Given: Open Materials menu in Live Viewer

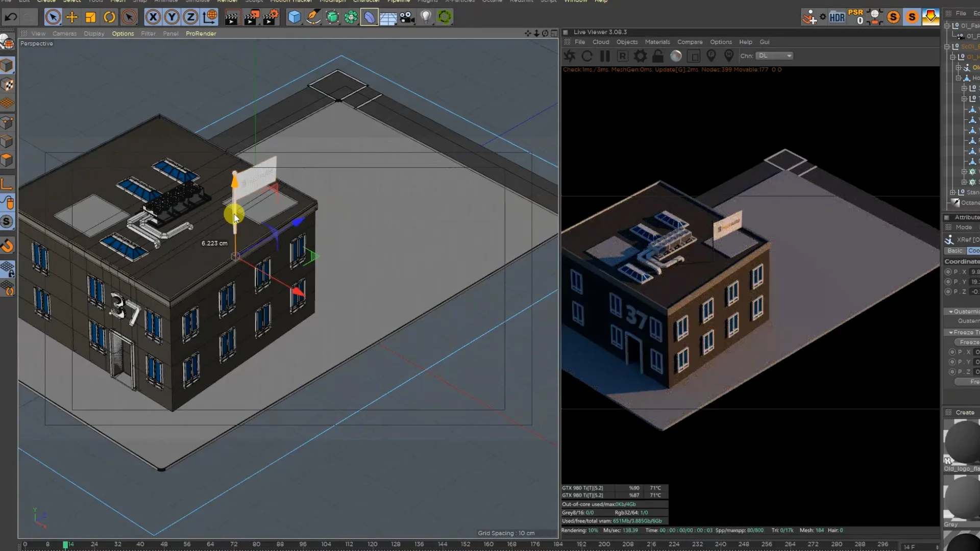Looking at the screenshot, I should point(657,42).
